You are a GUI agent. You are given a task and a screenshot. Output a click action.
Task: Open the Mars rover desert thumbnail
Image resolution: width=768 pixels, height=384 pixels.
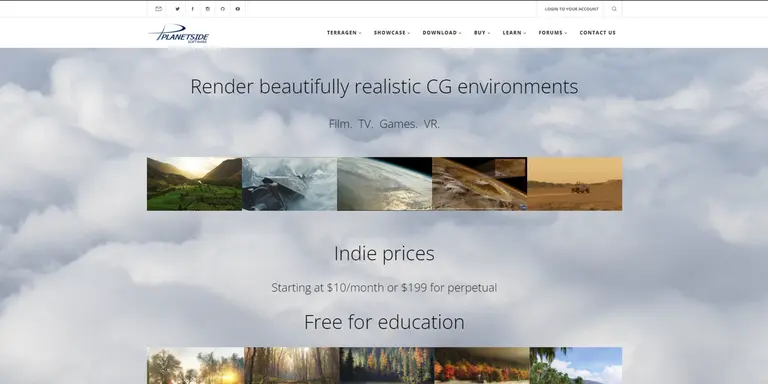pos(575,184)
